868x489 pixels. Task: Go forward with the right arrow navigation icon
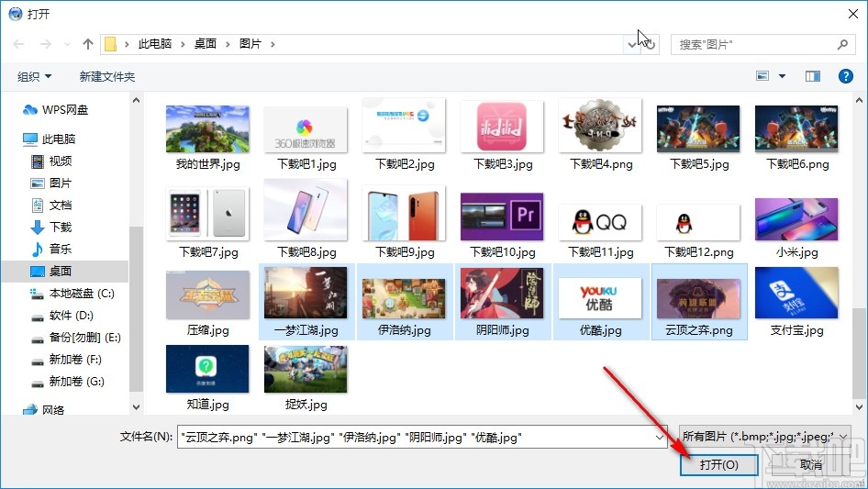tap(46, 44)
